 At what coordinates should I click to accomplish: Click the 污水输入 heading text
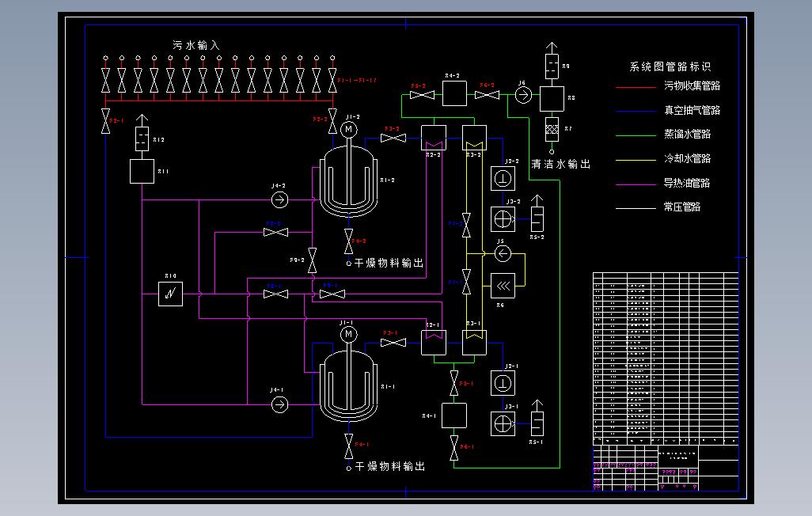point(196,46)
